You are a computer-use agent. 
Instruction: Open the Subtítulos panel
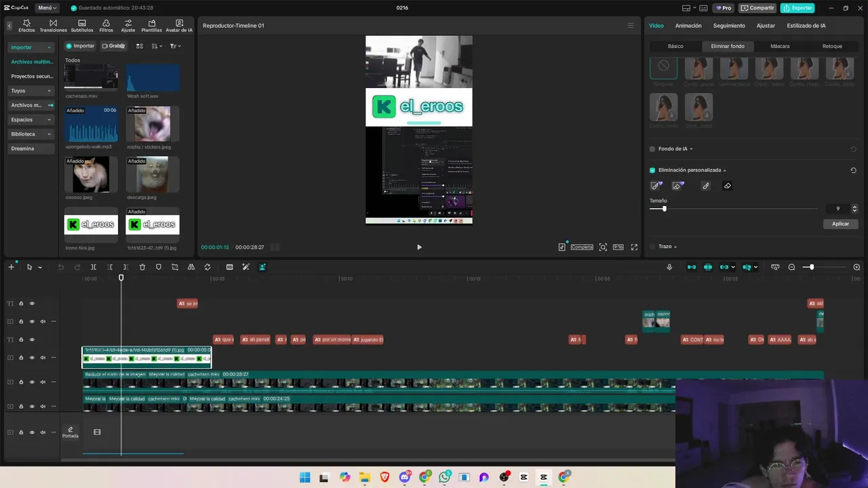coord(82,26)
